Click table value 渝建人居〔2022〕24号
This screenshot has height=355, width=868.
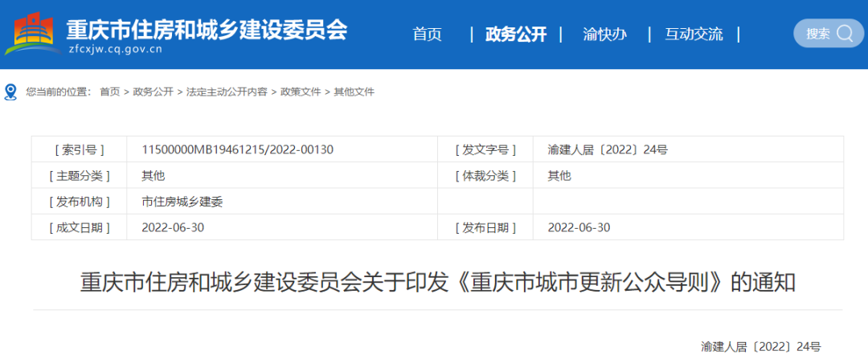click(x=608, y=149)
